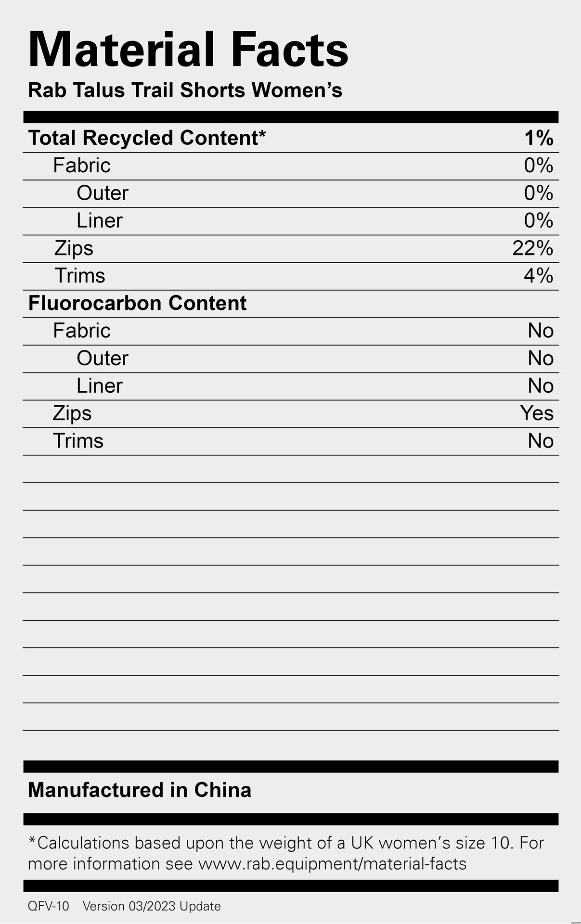Click the calculations footnote text
This screenshot has width=581, height=924.
coord(286,853)
